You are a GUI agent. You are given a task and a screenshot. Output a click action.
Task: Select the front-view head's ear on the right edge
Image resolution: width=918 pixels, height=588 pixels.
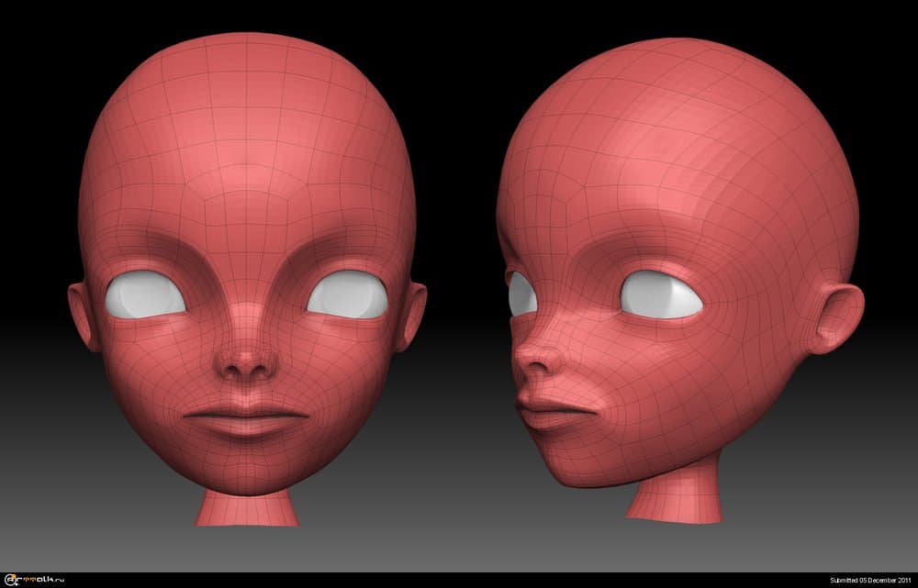[x=411, y=312]
